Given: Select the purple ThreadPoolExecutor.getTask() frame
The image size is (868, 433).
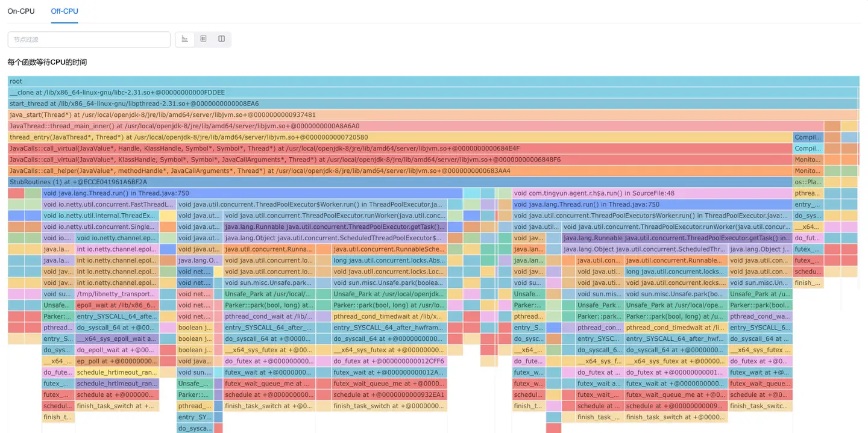Looking at the screenshot, I should (335, 227).
